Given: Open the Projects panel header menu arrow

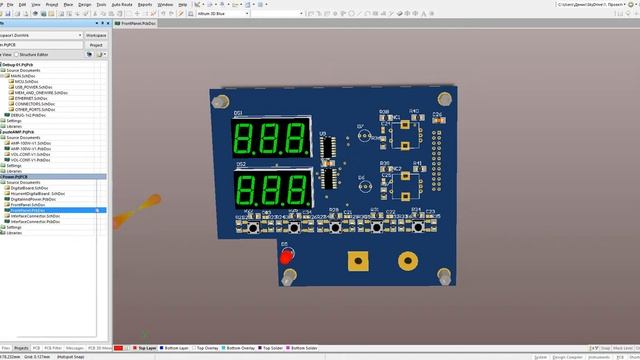Looking at the screenshot, I should point(97,23).
